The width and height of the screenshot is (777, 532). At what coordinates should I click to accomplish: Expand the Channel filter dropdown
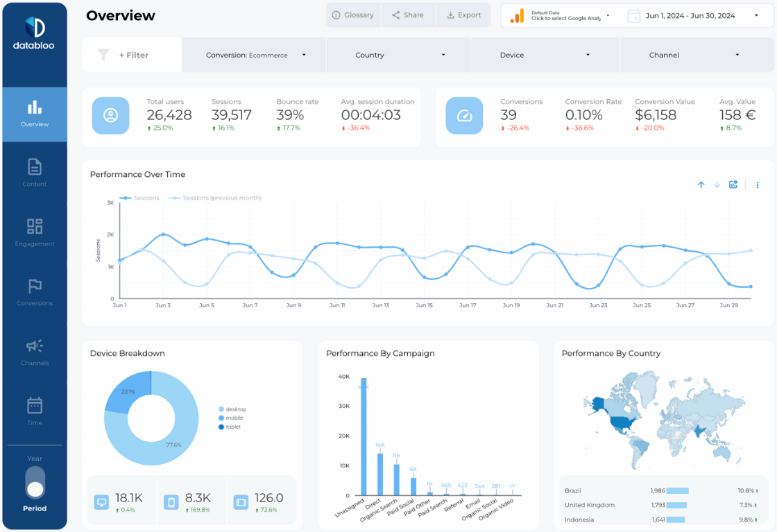click(x=696, y=55)
